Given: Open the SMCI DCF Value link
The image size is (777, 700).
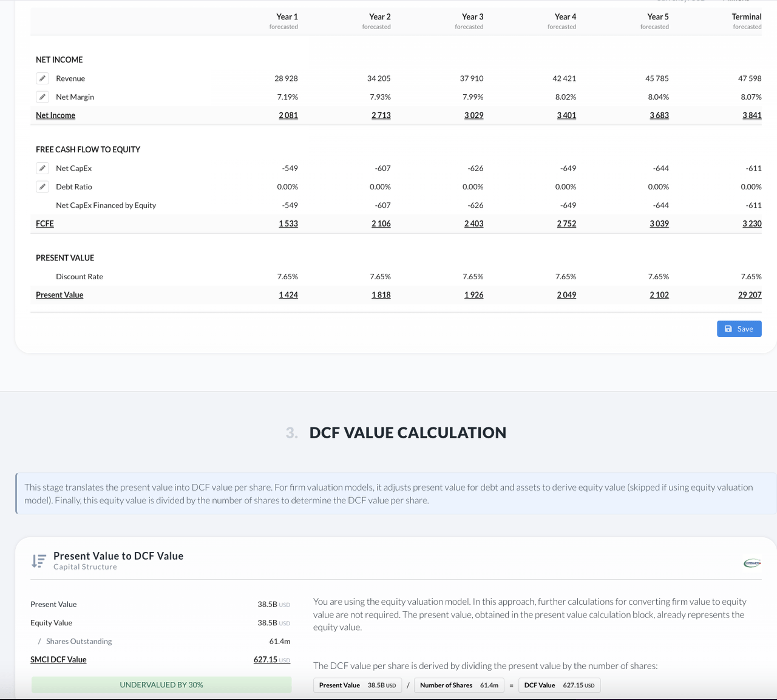Looking at the screenshot, I should [x=58, y=659].
